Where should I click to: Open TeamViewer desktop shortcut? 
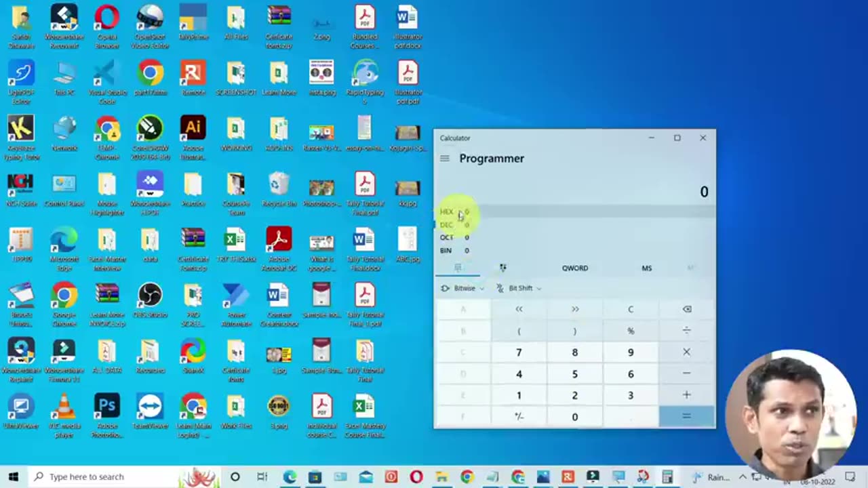pyautogui.click(x=150, y=412)
